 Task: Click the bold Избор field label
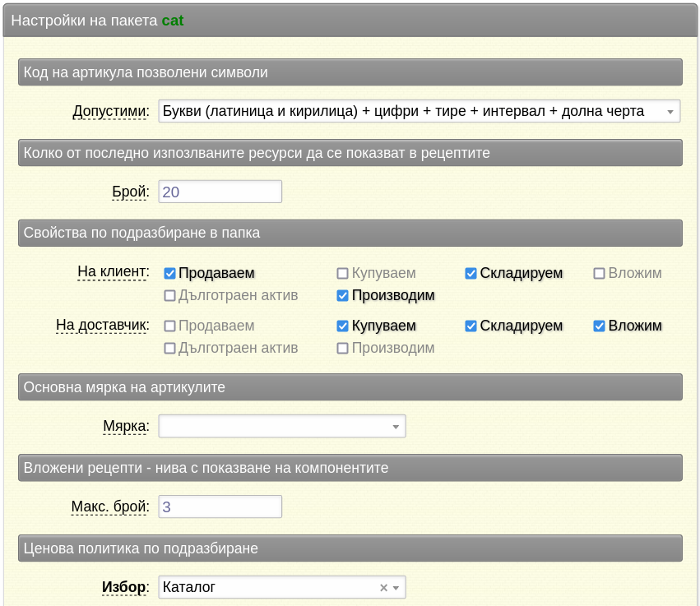[x=126, y=587]
